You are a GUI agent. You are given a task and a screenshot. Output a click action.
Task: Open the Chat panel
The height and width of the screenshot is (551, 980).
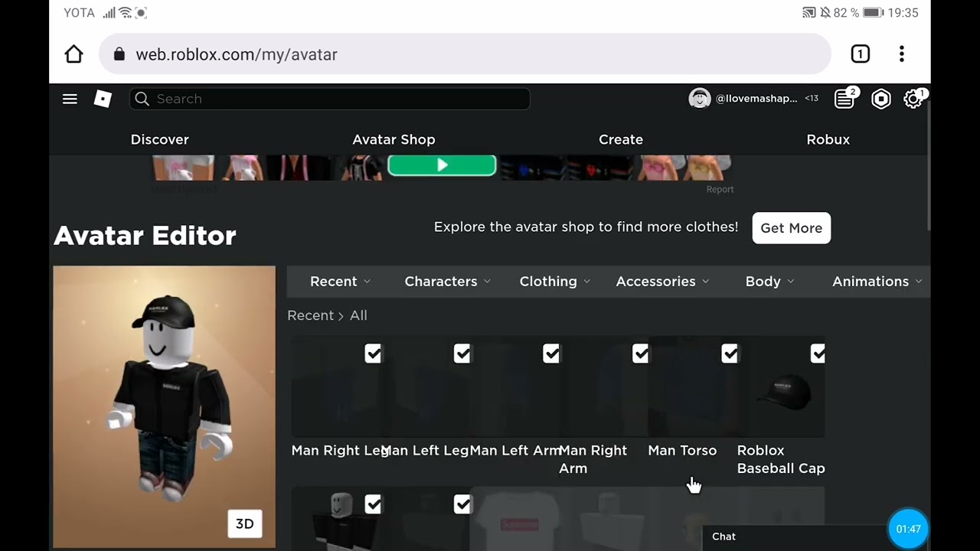pos(794,536)
